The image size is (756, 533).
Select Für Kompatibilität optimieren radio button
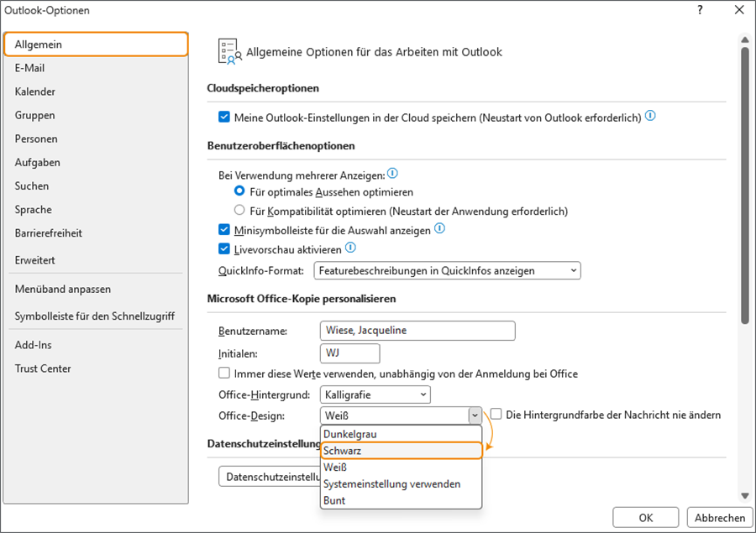pos(239,211)
